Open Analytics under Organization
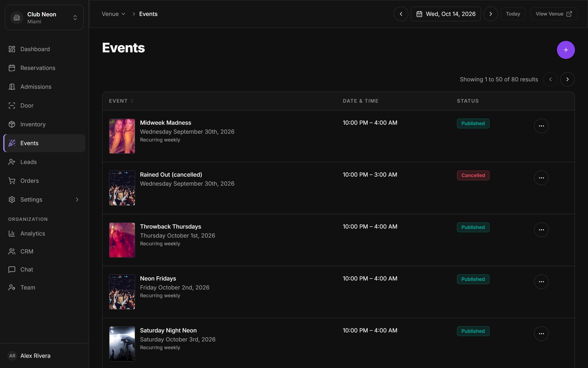Viewport: 588px width, 368px height. point(44,234)
